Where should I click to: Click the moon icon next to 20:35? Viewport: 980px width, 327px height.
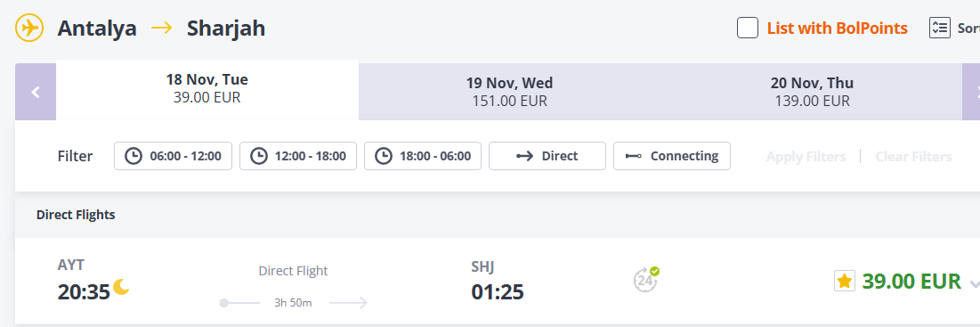[121, 287]
